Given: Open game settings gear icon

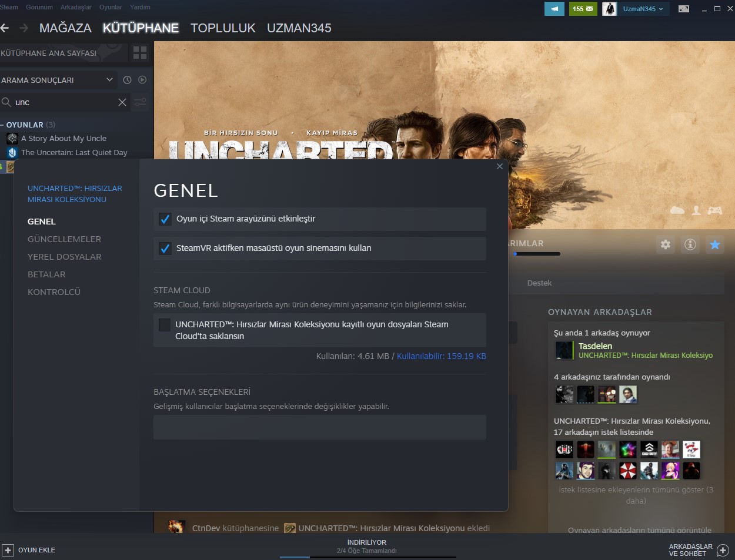Looking at the screenshot, I should pos(666,244).
